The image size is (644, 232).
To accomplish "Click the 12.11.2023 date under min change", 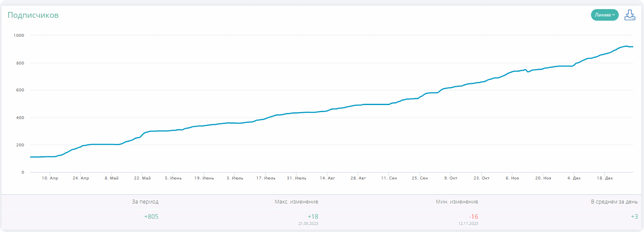I will (468, 224).
